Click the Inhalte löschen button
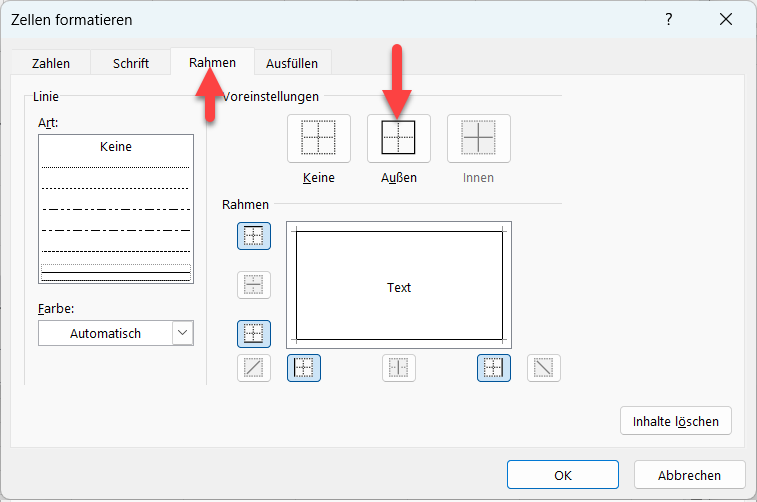This screenshot has width=757, height=502. [676, 421]
